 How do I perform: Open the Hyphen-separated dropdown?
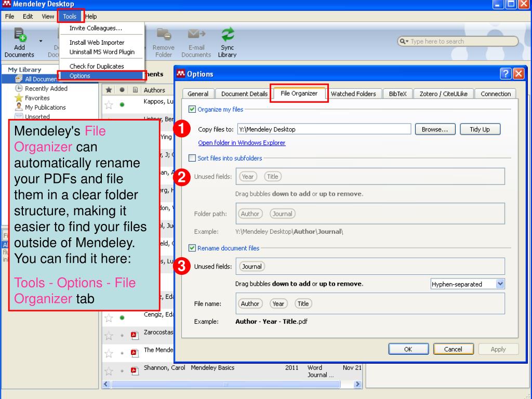coord(468,284)
